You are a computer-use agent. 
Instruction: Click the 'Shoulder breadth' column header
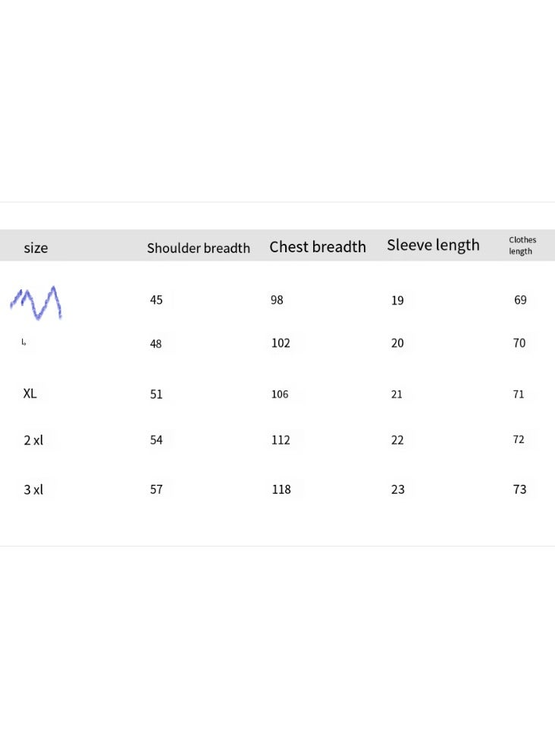click(x=199, y=248)
